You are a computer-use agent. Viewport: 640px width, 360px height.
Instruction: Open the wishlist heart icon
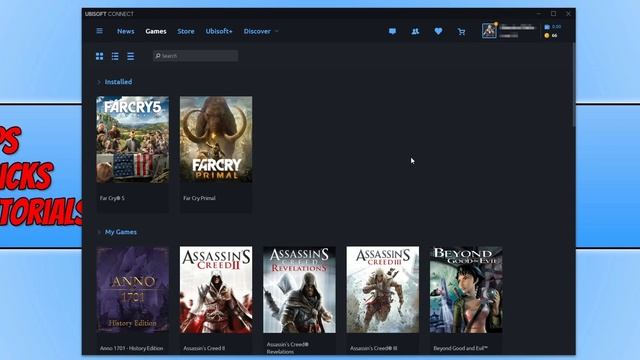click(x=438, y=31)
